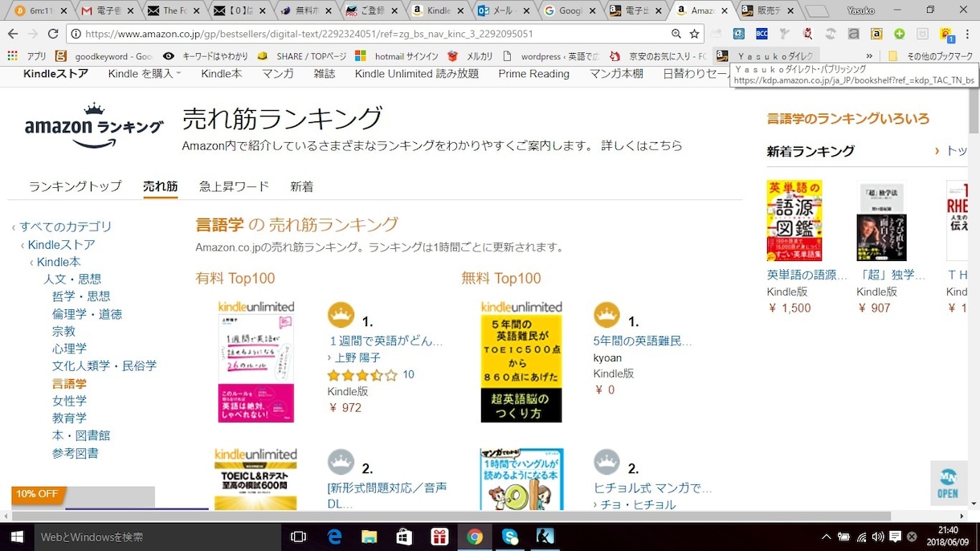Screen dimensions: 980x551
Task: Select ランキングトップ tab
Action: [76, 186]
